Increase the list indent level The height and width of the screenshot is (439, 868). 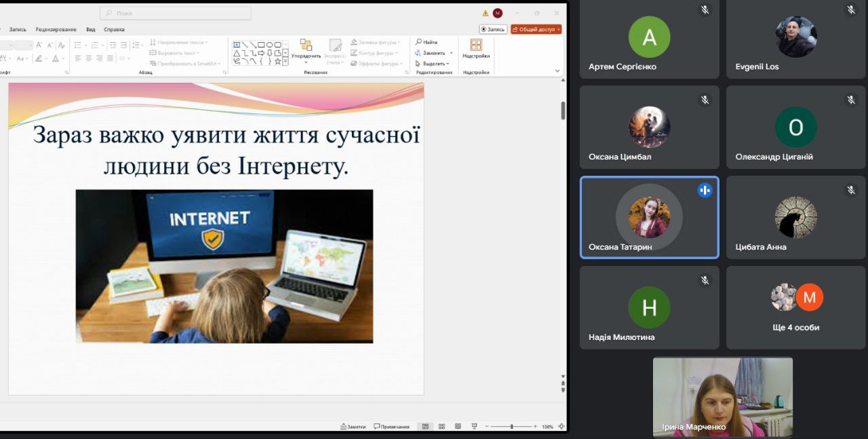tap(123, 45)
